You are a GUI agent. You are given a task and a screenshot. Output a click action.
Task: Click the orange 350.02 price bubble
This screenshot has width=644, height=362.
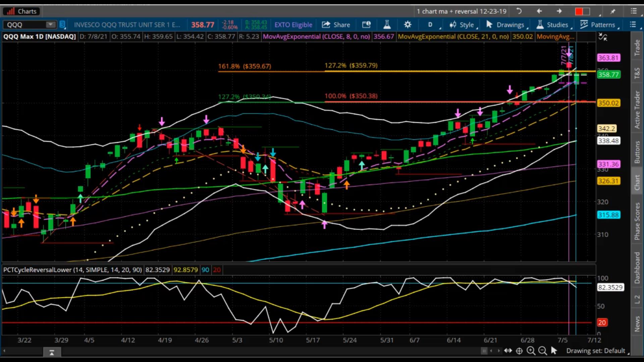pyautogui.click(x=608, y=103)
